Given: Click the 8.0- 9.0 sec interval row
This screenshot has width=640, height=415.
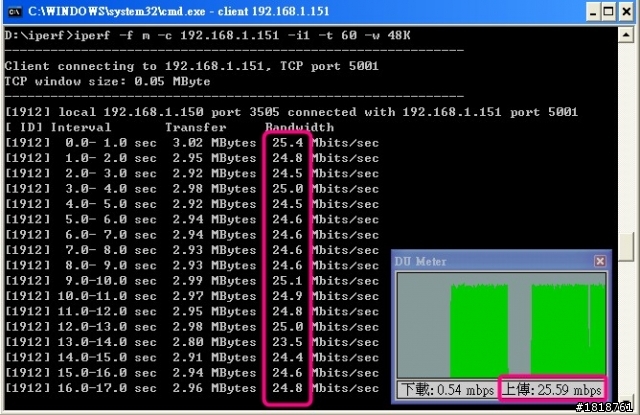Looking at the screenshot, I should click(x=192, y=266).
